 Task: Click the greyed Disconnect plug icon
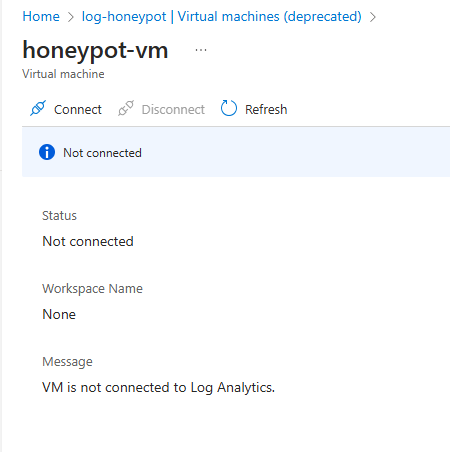(x=126, y=108)
